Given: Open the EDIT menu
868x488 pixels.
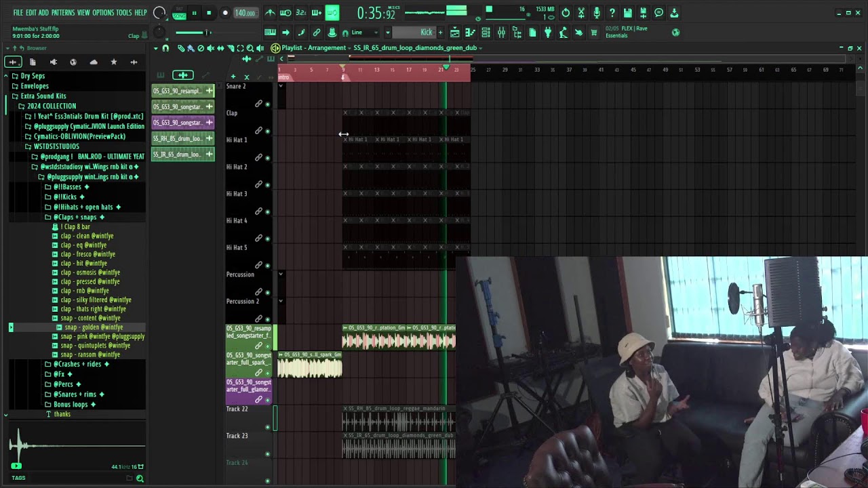Looking at the screenshot, I should pyautogui.click(x=31, y=13).
